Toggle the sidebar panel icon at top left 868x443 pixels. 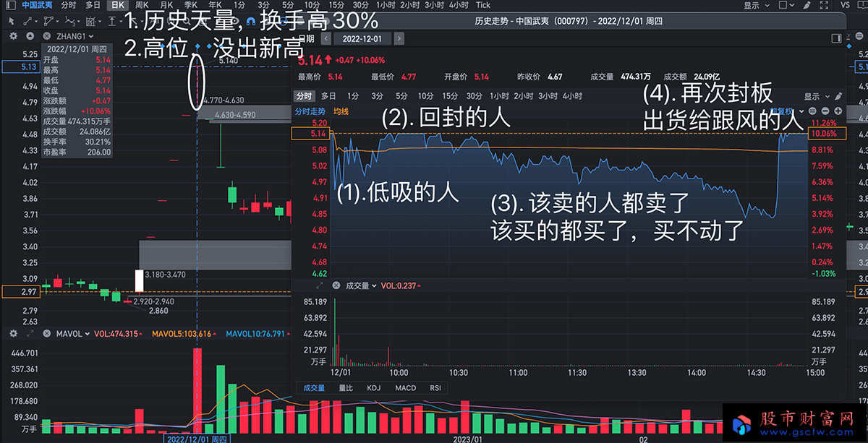[11, 5]
